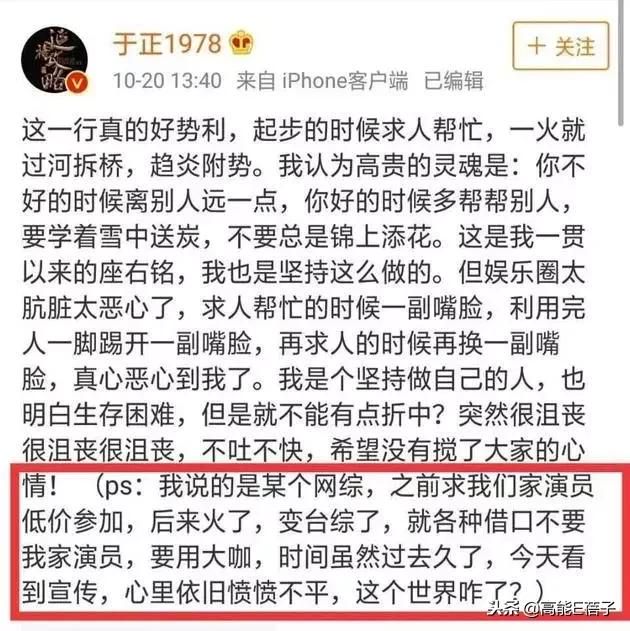Viewport: 630px width, 631px height.
Task: Open the 于正1978 profile avatar
Action: pos(54,60)
